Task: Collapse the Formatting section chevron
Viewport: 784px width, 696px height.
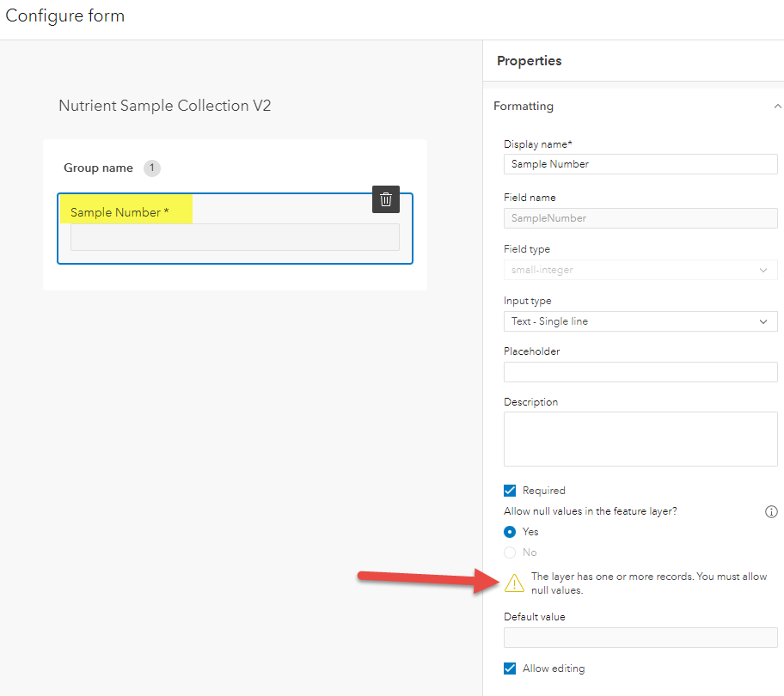Action: pyautogui.click(x=777, y=107)
